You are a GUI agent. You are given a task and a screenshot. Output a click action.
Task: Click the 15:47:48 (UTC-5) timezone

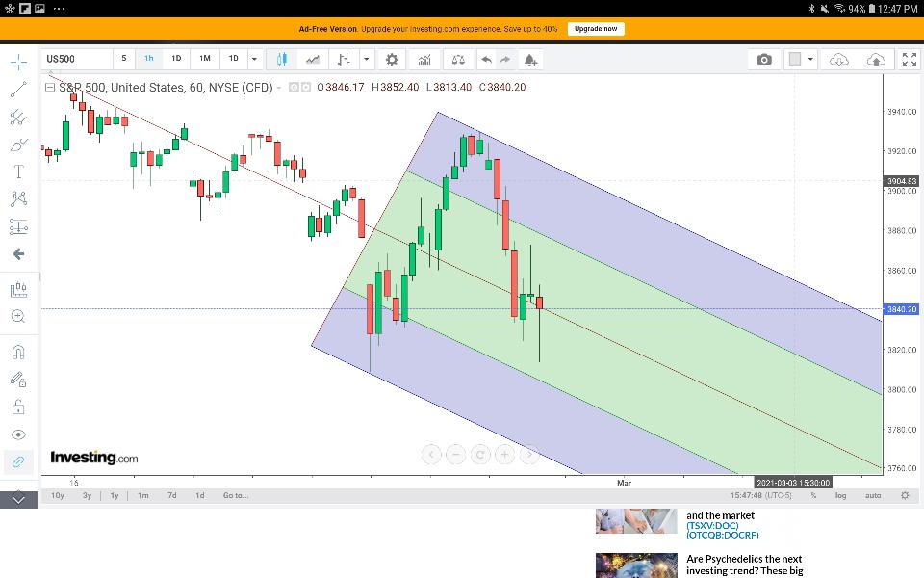point(761,495)
